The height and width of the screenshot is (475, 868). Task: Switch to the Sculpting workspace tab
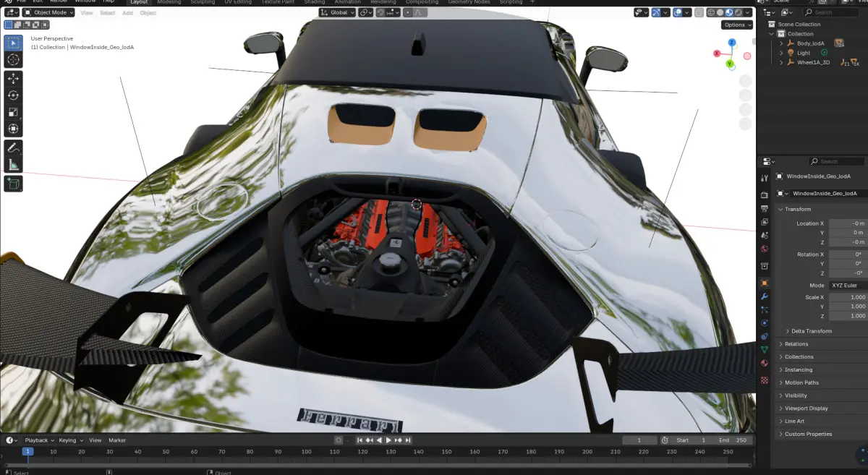pos(203,2)
